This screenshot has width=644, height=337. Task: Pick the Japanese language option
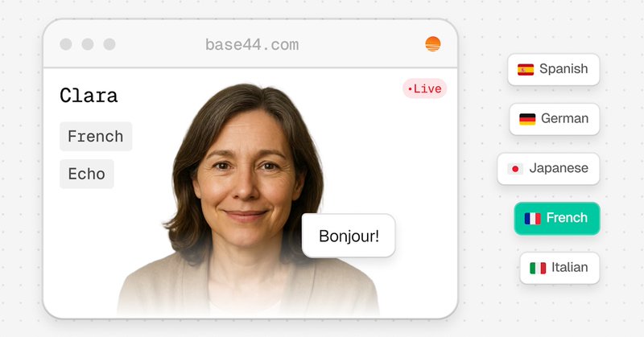(x=548, y=169)
